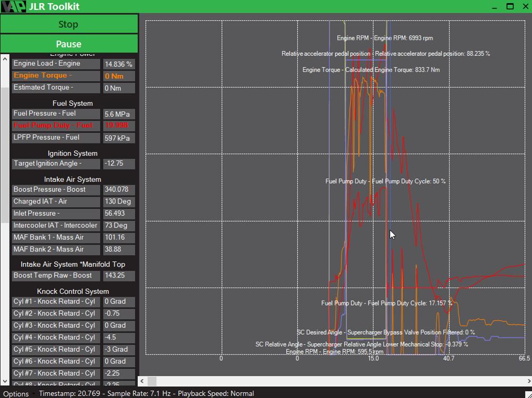This screenshot has height=398, width=532.
Task: Toggle Engine Torque graph parameter
Action: tap(56, 75)
